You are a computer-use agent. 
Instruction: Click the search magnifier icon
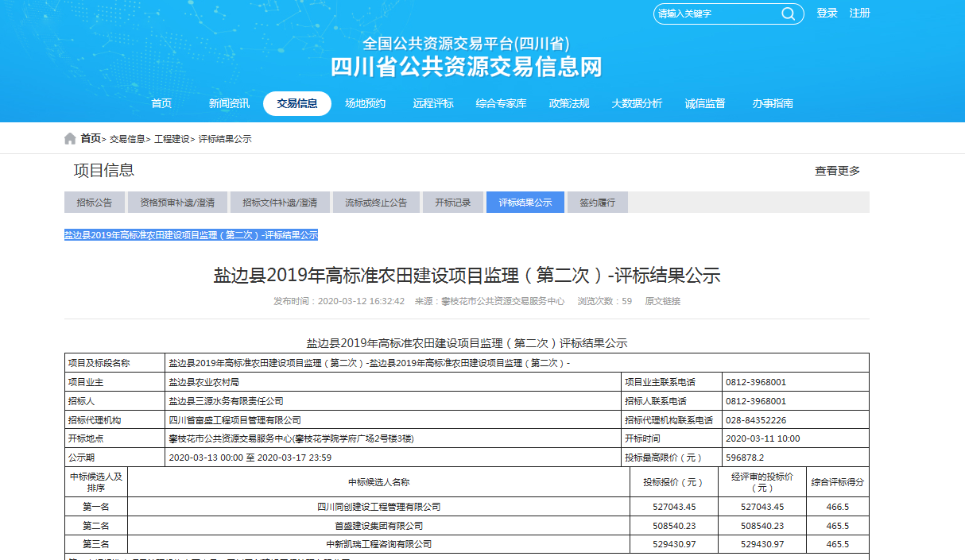pos(788,14)
